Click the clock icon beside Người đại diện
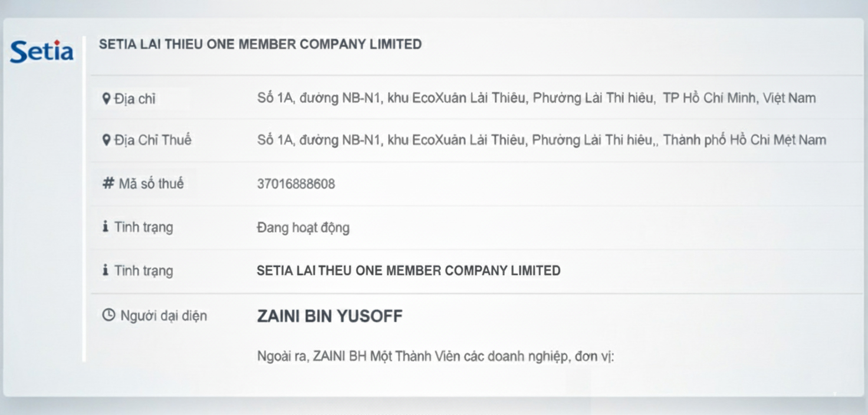The image size is (868, 415). point(108,315)
